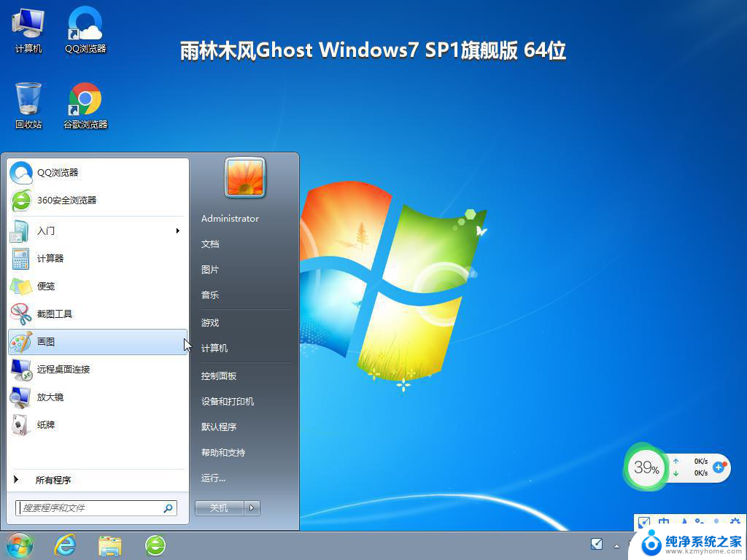Launch 360安全浏览器 from the start menu
Viewport: 747px width, 560px height.
[x=98, y=200]
